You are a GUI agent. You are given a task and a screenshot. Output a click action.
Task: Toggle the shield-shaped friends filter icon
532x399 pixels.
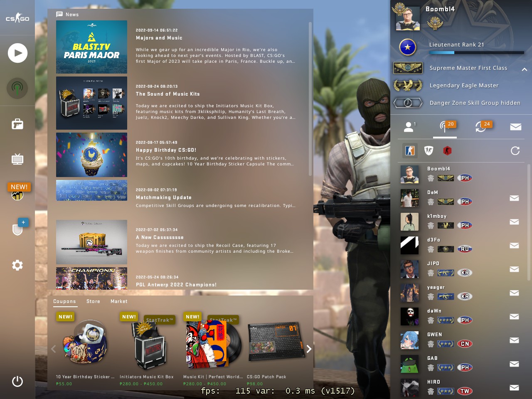click(x=429, y=150)
